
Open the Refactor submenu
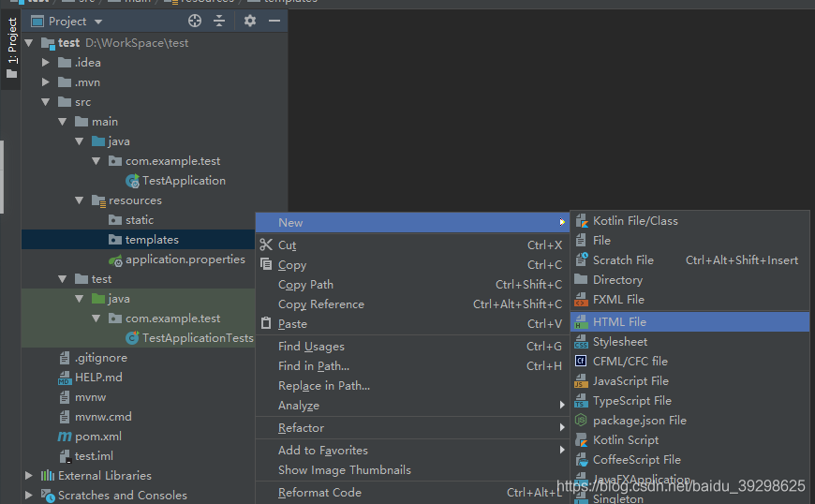pyautogui.click(x=301, y=428)
